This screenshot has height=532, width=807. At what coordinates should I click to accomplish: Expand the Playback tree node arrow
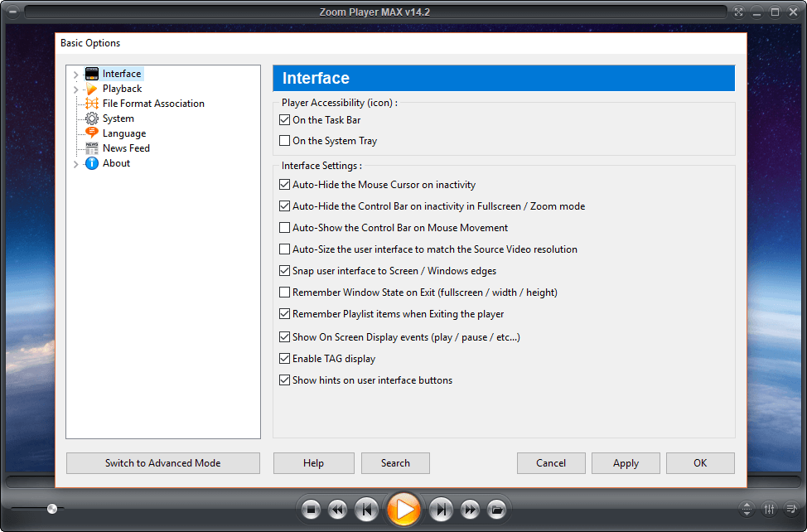point(75,89)
